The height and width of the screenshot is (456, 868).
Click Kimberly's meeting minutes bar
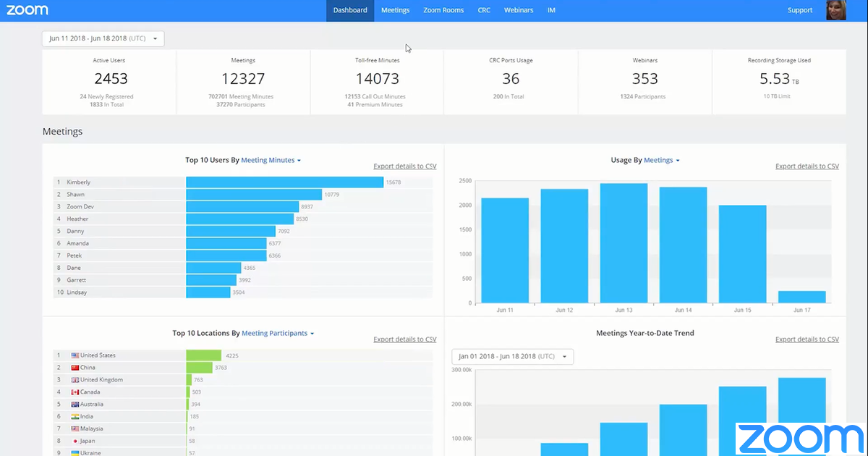click(284, 182)
